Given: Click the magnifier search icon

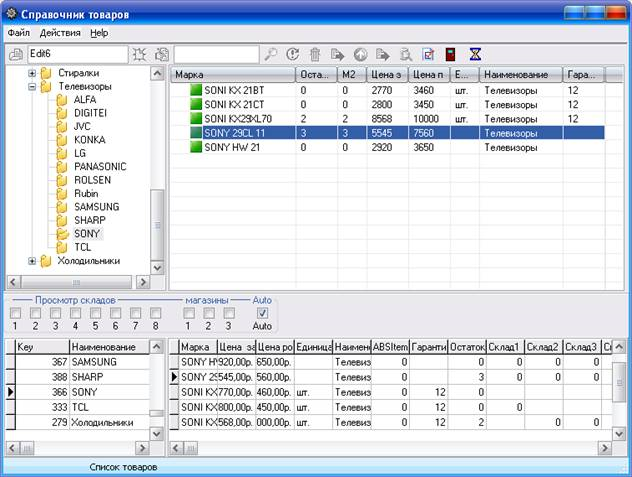Looking at the screenshot, I should pos(270,54).
